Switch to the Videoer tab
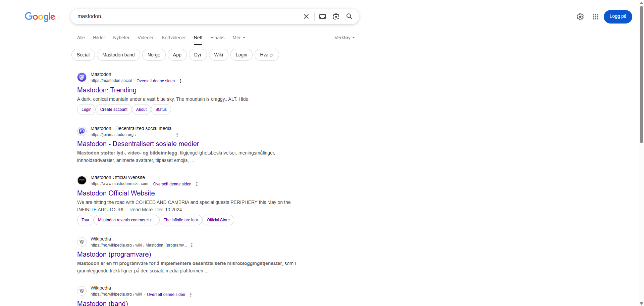This screenshot has height=306, width=644. click(x=146, y=38)
